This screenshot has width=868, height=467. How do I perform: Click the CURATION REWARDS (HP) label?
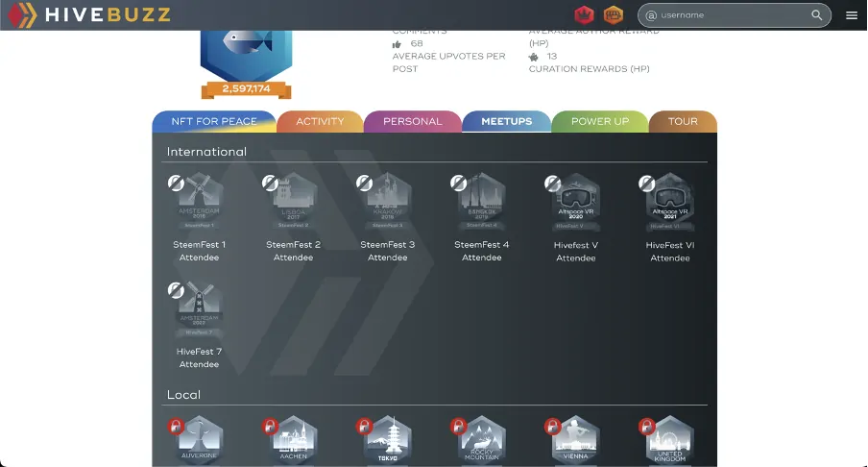(x=589, y=68)
